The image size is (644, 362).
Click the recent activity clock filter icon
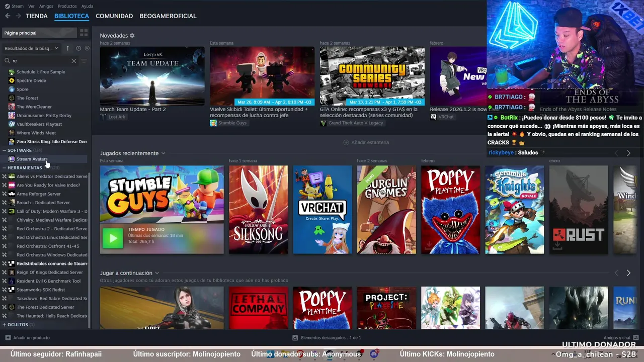tap(78, 48)
